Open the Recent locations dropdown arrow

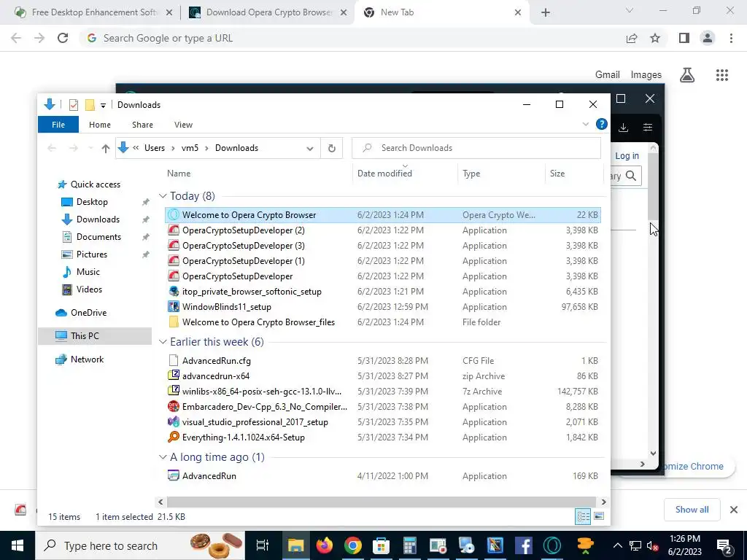[90, 148]
